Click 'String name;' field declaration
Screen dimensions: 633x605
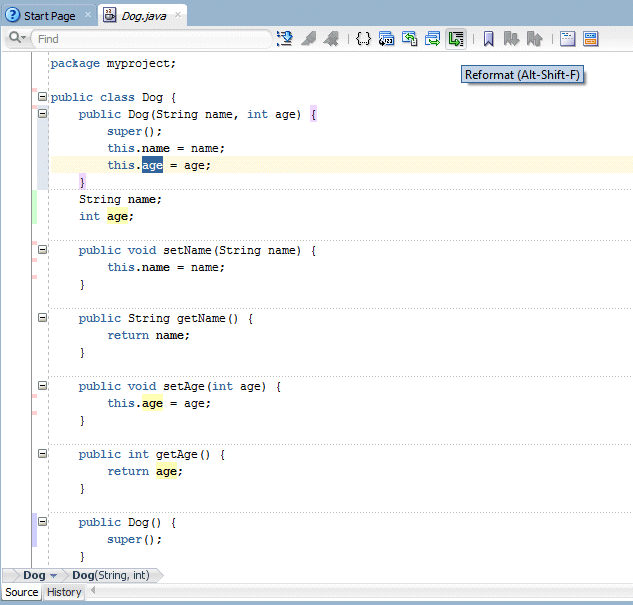120,199
